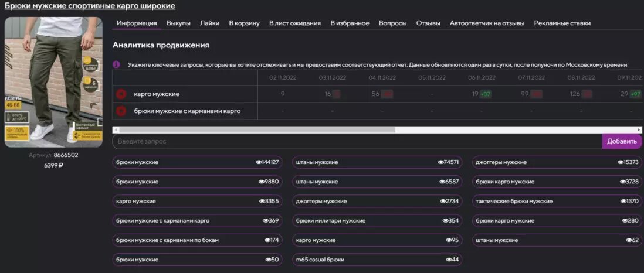This screenshot has height=273, width=644.
Task: Remove the tracked query "брюки мужские с карманами карго"
Action: pos(121,111)
